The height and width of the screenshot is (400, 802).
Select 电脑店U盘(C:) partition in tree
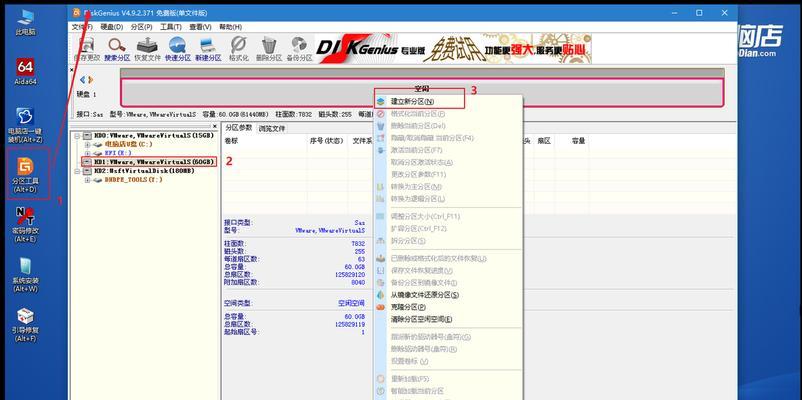pyautogui.click(x=128, y=144)
